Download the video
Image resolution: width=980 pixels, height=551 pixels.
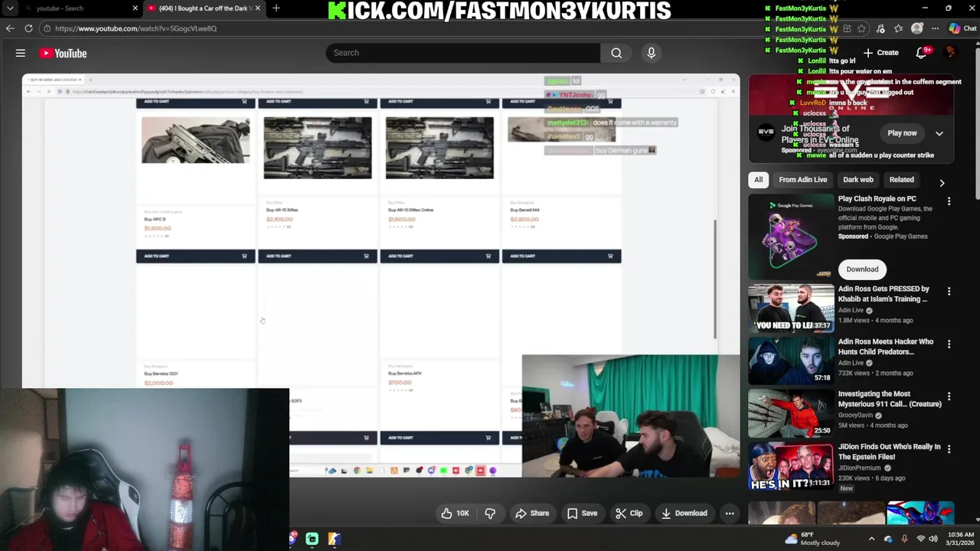point(684,514)
